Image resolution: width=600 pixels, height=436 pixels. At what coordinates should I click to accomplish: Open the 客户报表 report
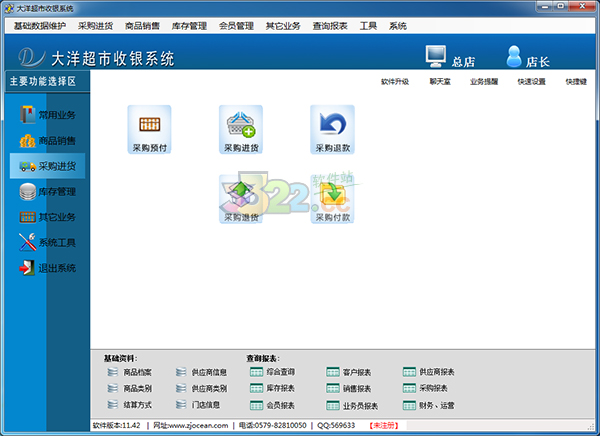tap(349, 372)
